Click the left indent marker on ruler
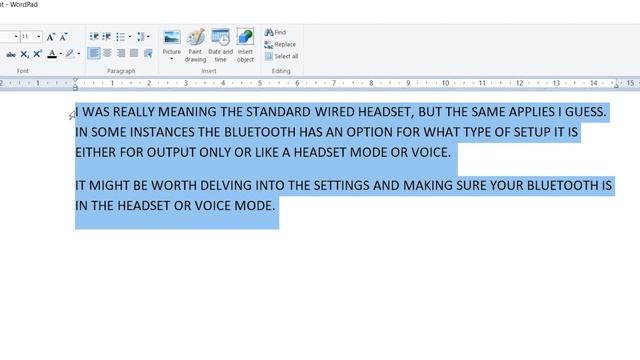This screenshot has width=640, height=360. [x=75, y=87]
